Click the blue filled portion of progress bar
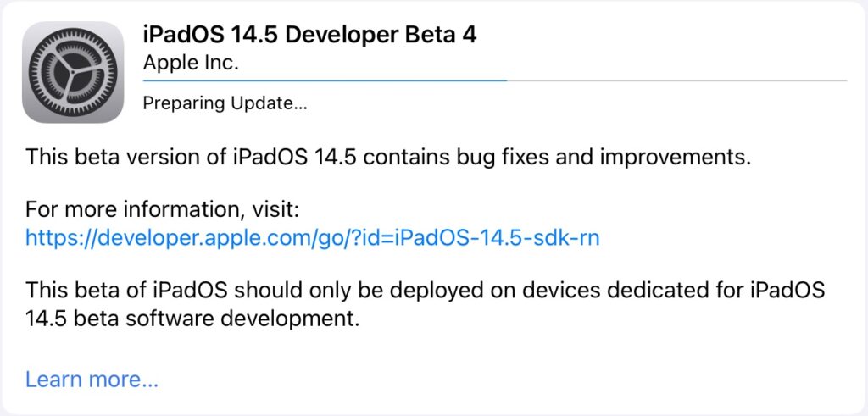Viewport: 868px width, 416px height. click(x=322, y=80)
